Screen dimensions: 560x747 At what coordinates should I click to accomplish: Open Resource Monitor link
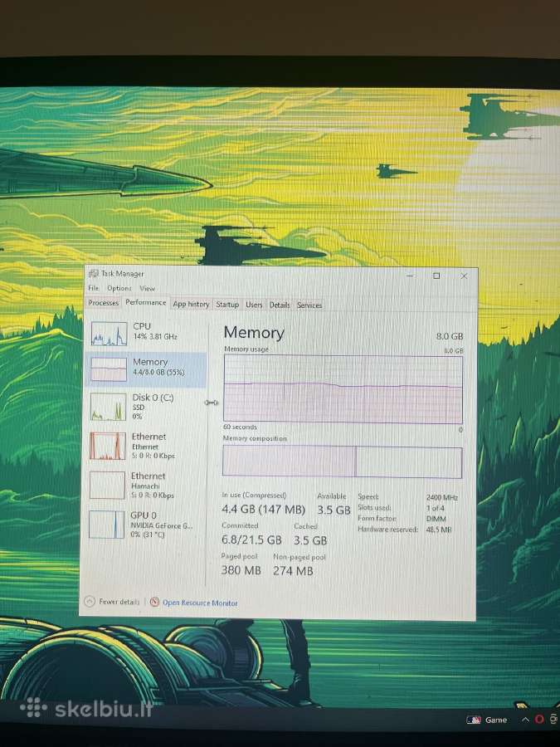200,603
